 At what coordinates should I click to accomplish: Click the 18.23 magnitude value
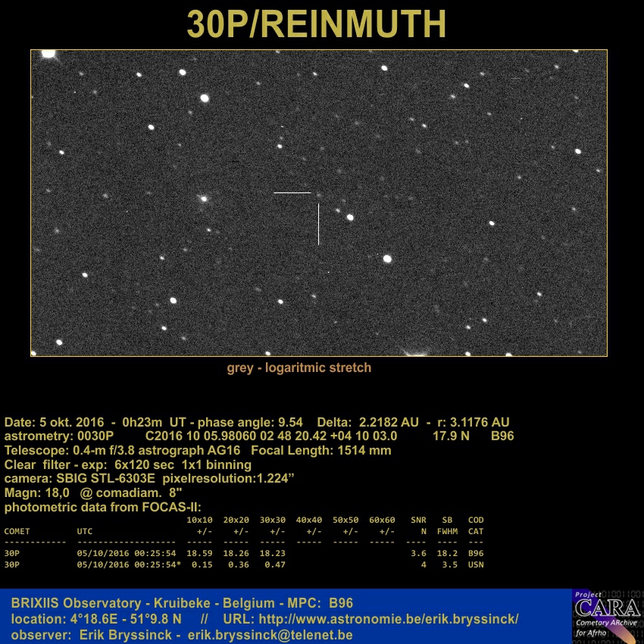coord(273,553)
